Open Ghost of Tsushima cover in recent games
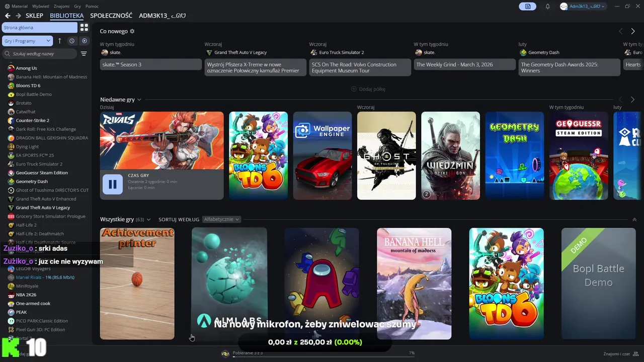This screenshot has height=362, width=644. [x=386, y=156]
